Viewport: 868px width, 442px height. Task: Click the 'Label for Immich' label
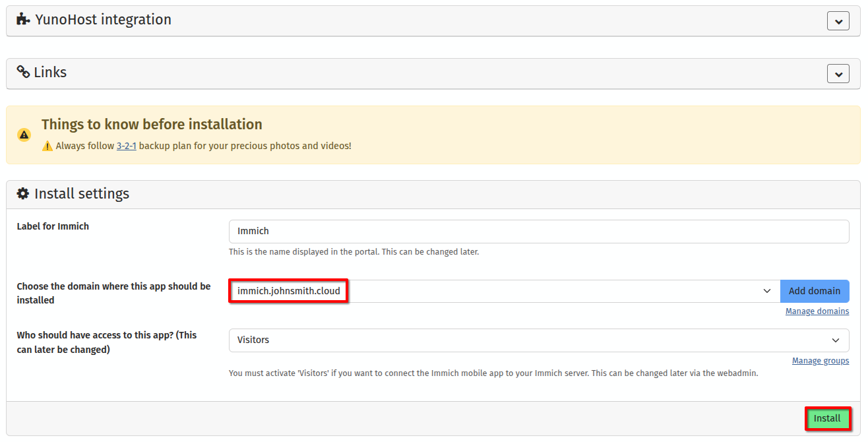click(53, 226)
